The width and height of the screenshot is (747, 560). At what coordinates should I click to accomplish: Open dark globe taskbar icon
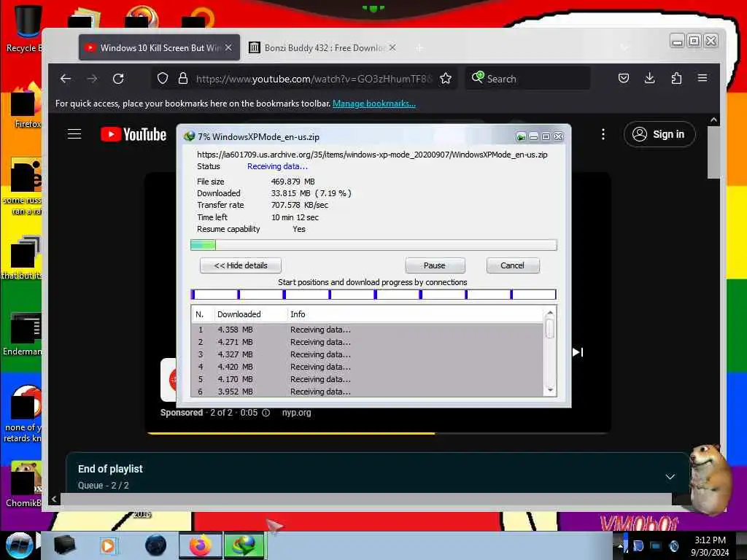(x=155, y=545)
